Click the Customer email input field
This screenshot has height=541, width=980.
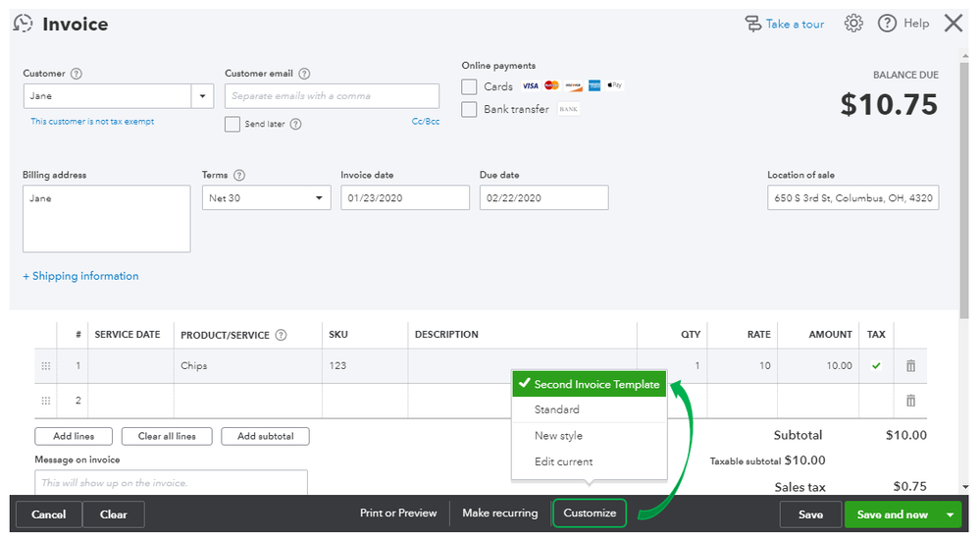click(332, 96)
